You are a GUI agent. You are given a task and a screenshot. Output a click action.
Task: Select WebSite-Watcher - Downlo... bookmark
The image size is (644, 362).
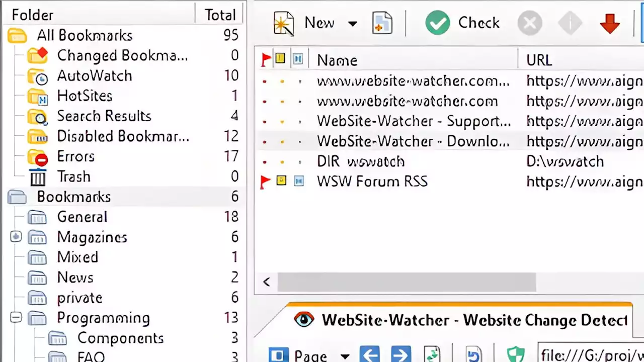pos(413,141)
